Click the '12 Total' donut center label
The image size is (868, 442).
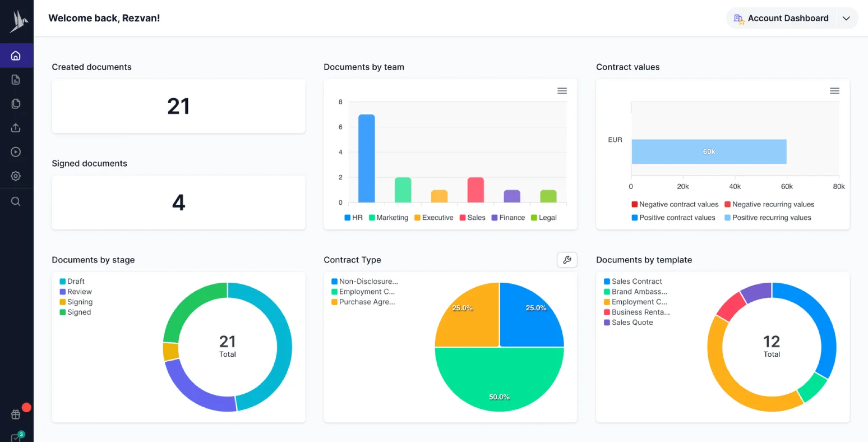coord(772,346)
